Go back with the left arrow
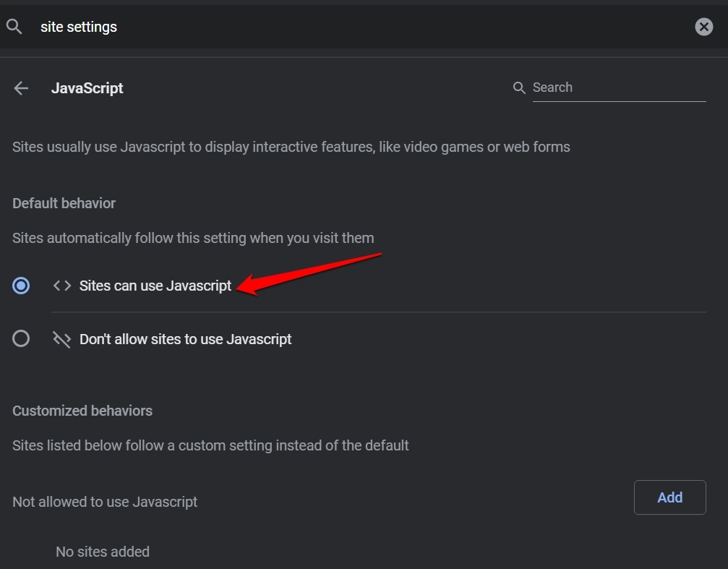This screenshot has height=569, width=728. (x=22, y=88)
